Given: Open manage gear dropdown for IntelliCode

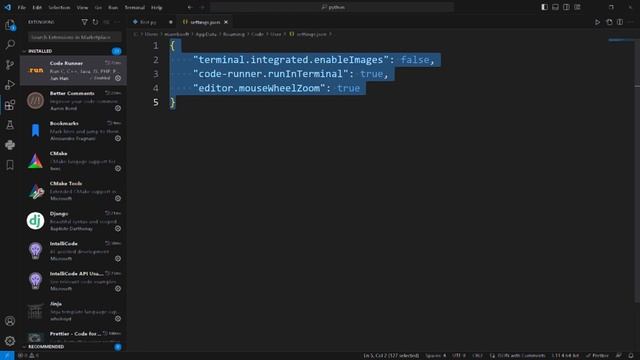Looking at the screenshot, I should click(x=118, y=258).
